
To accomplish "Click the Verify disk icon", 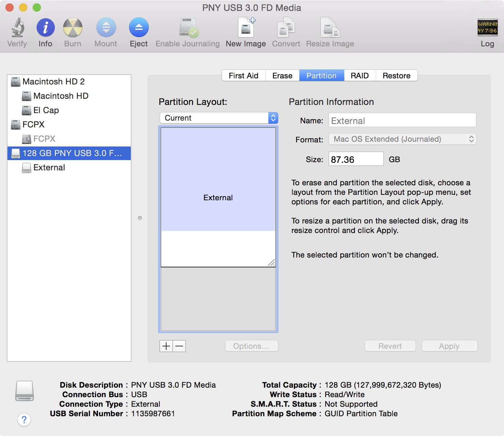I will tap(17, 31).
